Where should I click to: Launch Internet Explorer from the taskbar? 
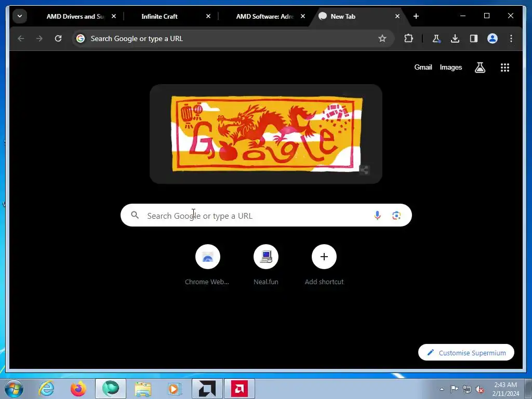coord(46,389)
